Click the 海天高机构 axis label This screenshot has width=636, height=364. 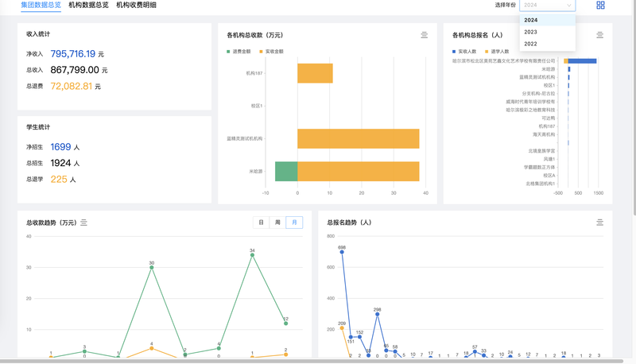(544, 134)
